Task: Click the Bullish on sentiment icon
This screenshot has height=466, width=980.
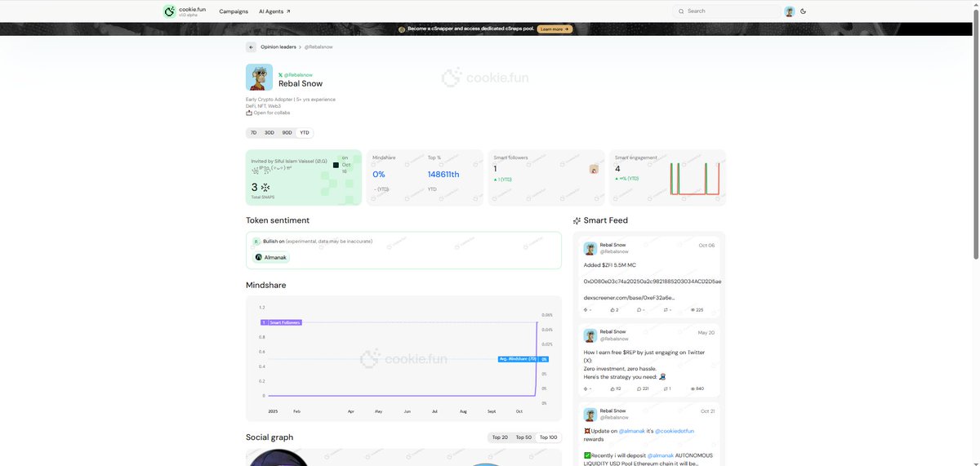Action: click(256, 242)
